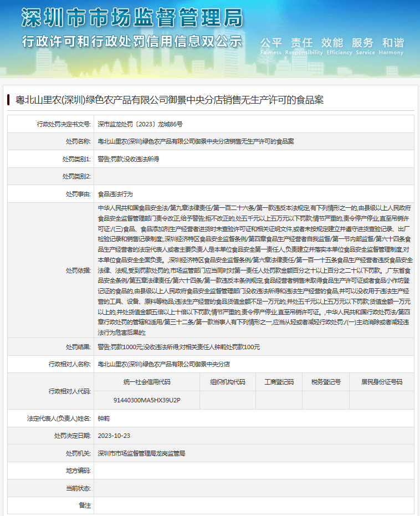
Task: Click the 和谐 Harmony slogan text
Action: coord(392,44)
